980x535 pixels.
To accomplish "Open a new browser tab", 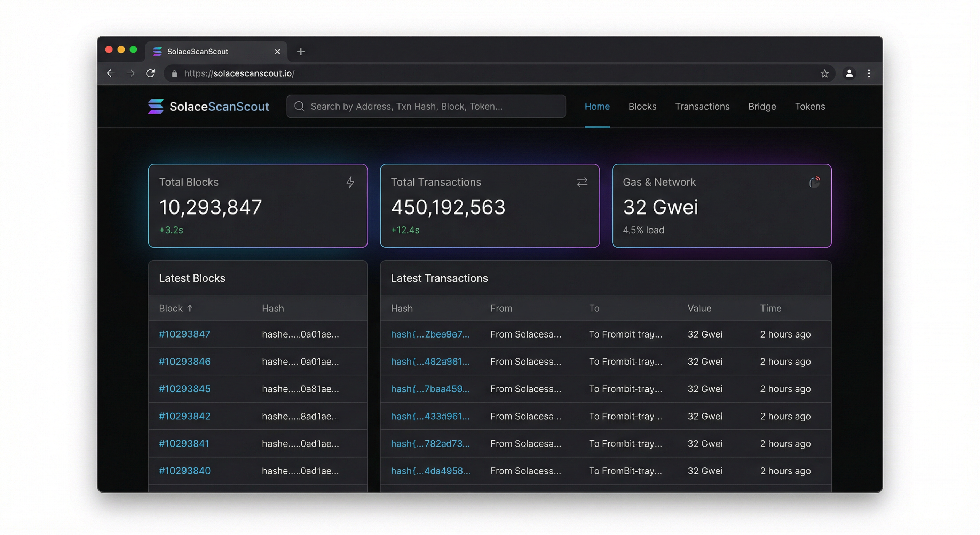I will tap(301, 52).
